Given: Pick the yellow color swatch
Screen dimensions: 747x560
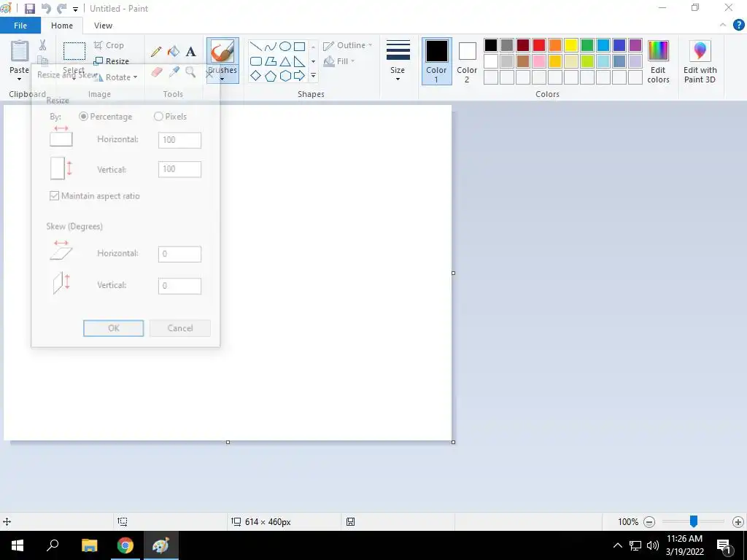Looking at the screenshot, I should 571,45.
